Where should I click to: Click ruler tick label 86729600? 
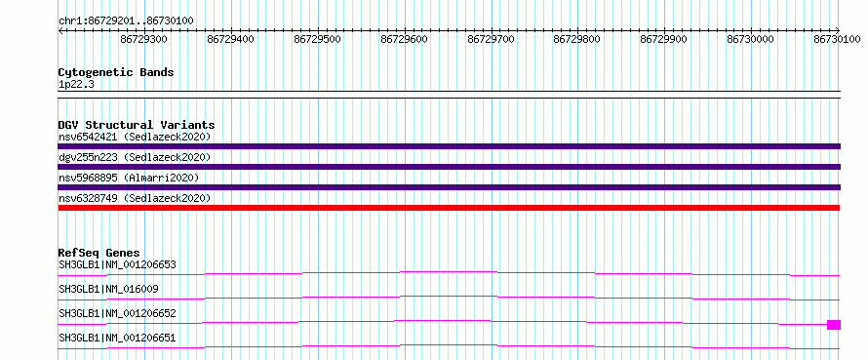(404, 39)
